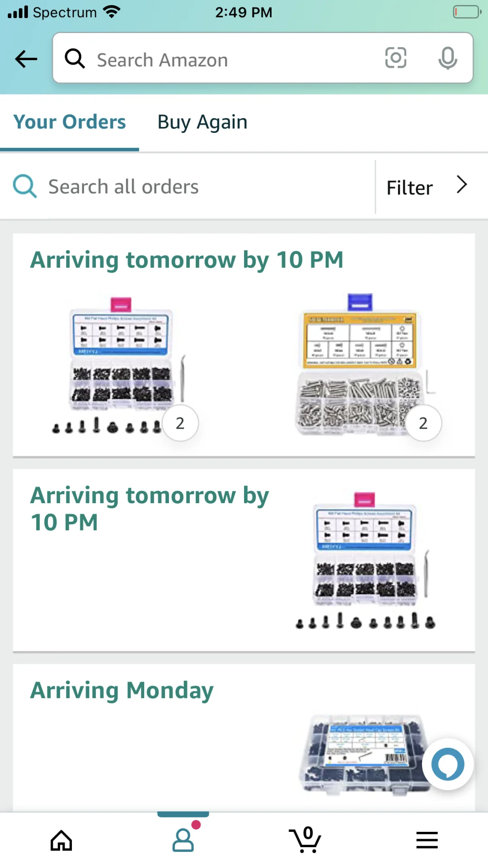Tap the back arrow icon
The width and height of the screenshot is (488, 868).
click(26, 59)
